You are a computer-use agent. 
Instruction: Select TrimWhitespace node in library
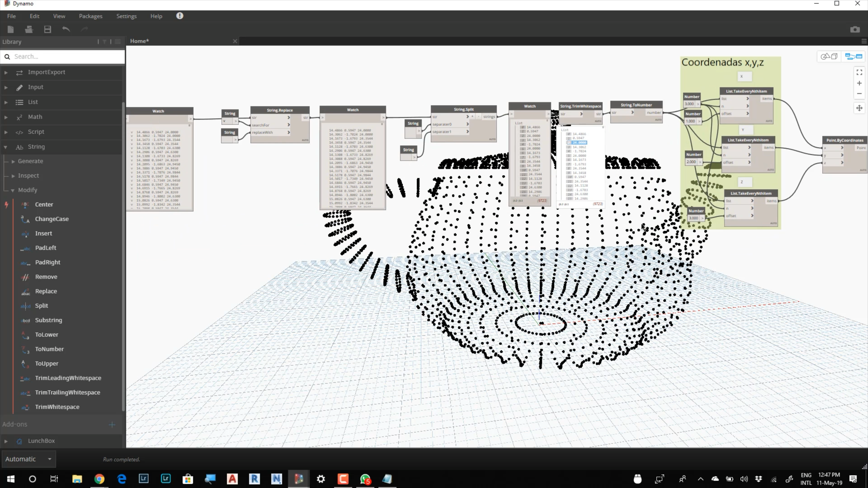click(57, 407)
